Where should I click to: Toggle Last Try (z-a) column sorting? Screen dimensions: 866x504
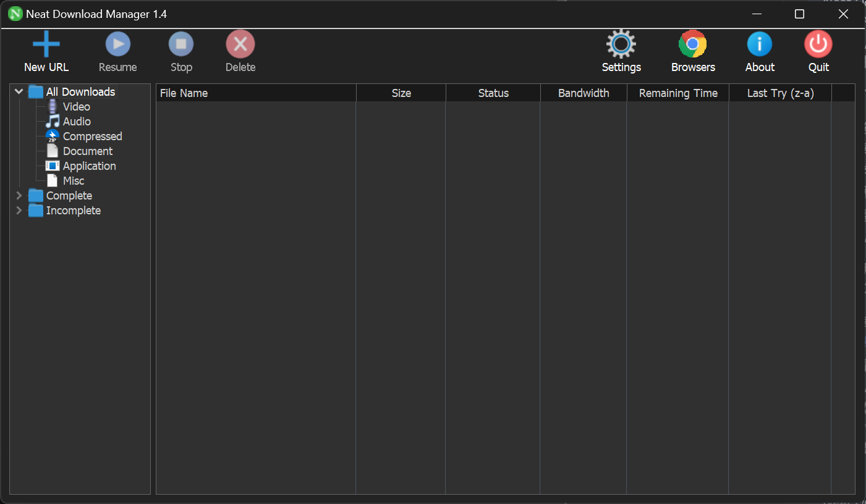click(x=780, y=93)
